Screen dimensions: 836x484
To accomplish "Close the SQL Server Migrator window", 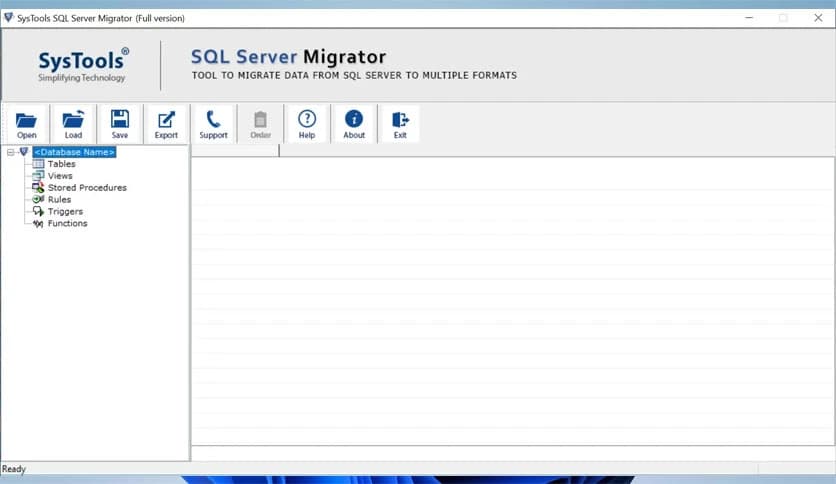I will (x=818, y=18).
